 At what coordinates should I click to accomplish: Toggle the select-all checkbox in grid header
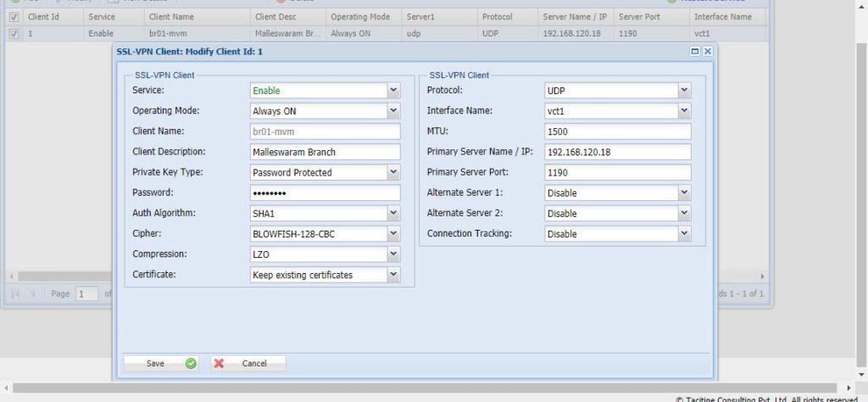[14, 16]
